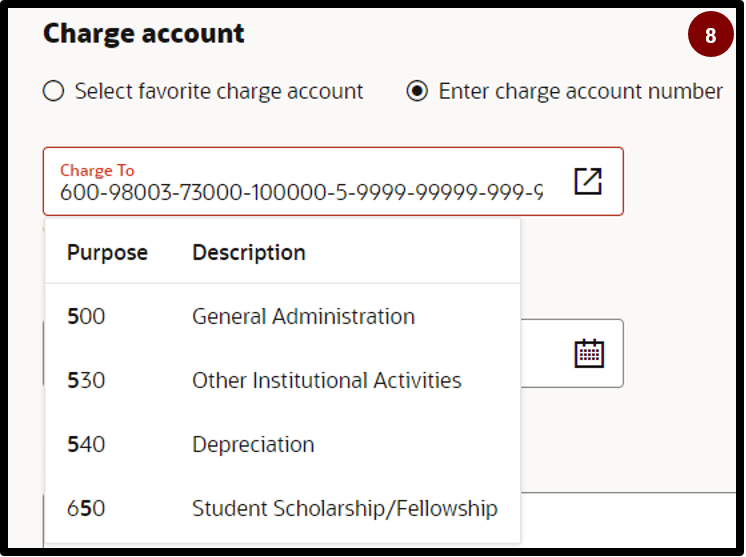Click the dark red step 8 badge
Image resolution: width=746 pixels, height=557 pixels.
point(710,34)
